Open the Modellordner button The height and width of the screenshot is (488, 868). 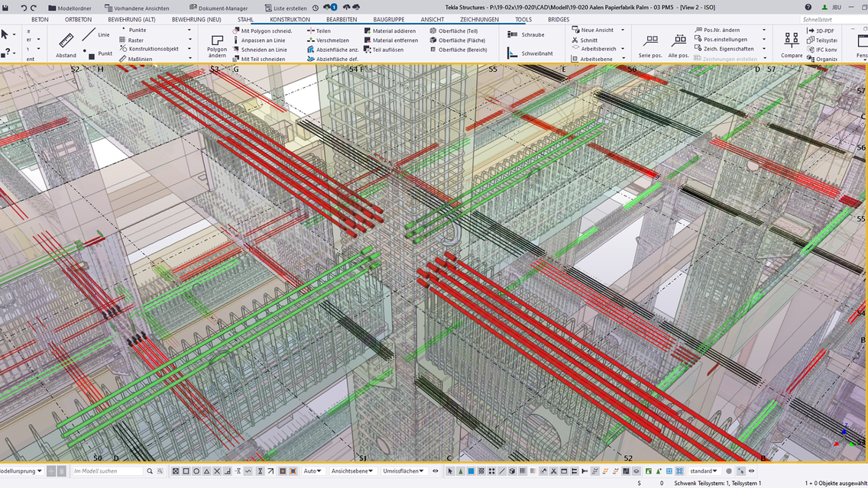70,8
